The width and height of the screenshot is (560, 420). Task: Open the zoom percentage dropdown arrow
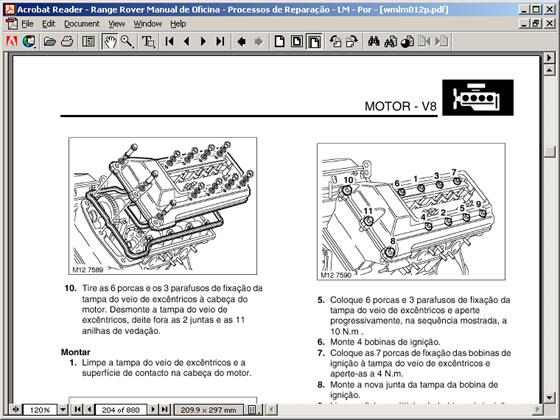coord(63,409)
